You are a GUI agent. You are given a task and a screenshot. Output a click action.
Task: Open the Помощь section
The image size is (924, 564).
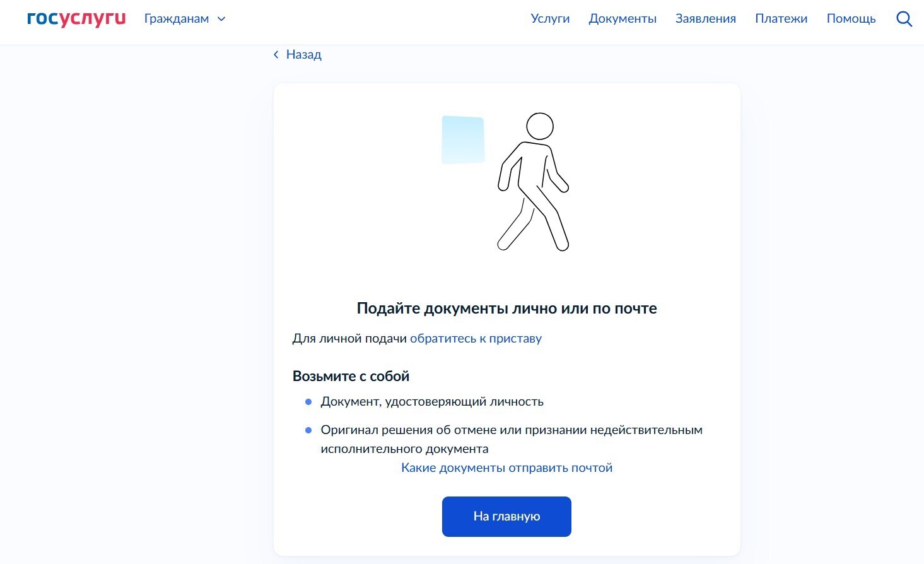[x=851, y=18]
